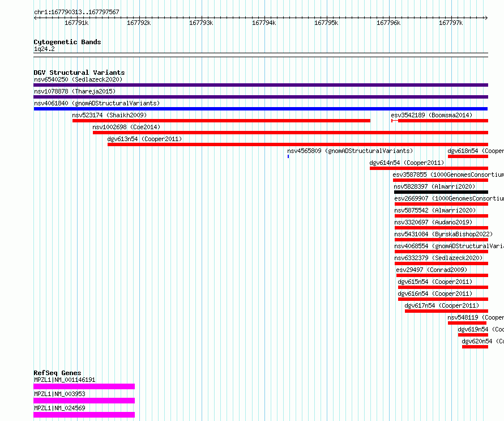This screenshot has height=421, width=504.
Task: Click dgv617n54 (Cooper2011) label
Action: pyautogui.click(x=442, y=305)
